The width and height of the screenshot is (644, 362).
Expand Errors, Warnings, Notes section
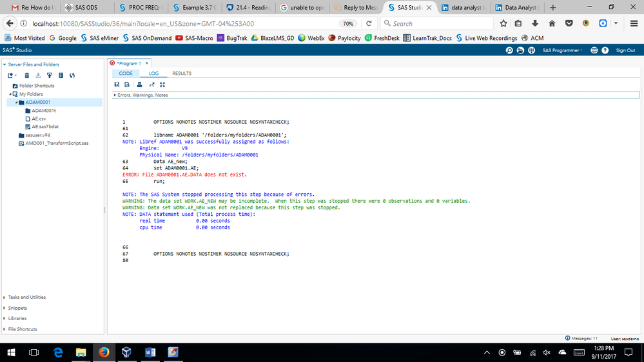point(115,95)
